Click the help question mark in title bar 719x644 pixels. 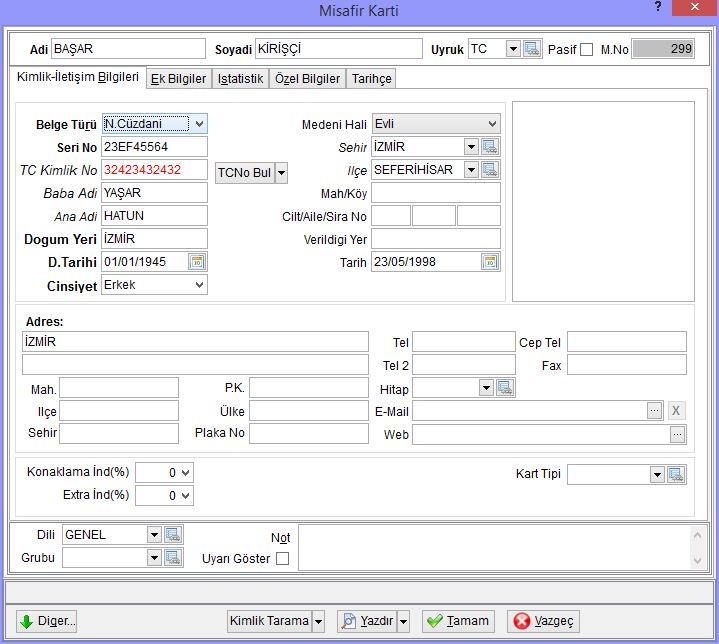[658, 7]
